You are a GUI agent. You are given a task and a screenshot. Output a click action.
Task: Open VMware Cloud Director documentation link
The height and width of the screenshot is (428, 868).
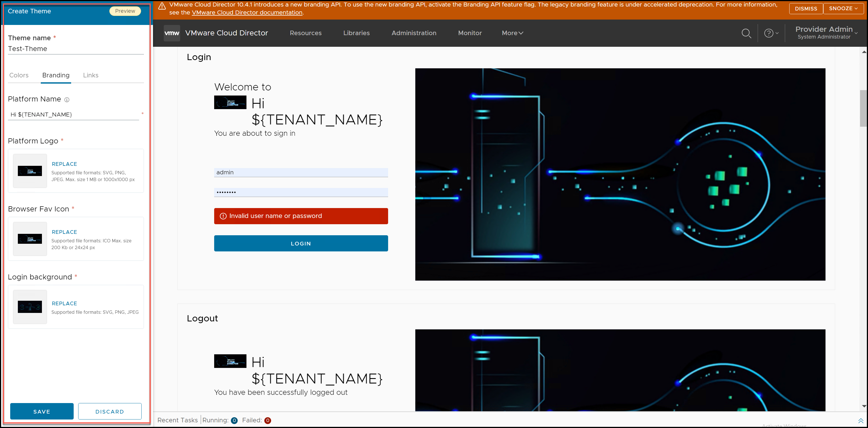247,12
